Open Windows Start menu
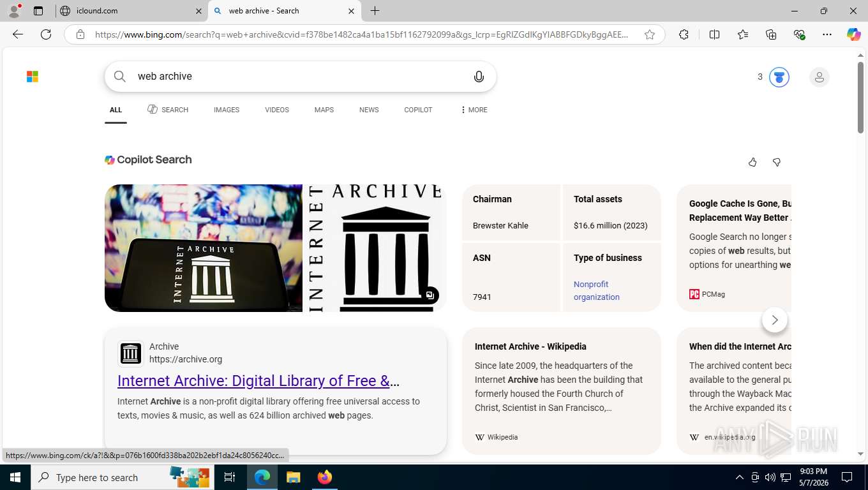Viewport: 868px width, 490px height. click(x=15, y=477)
